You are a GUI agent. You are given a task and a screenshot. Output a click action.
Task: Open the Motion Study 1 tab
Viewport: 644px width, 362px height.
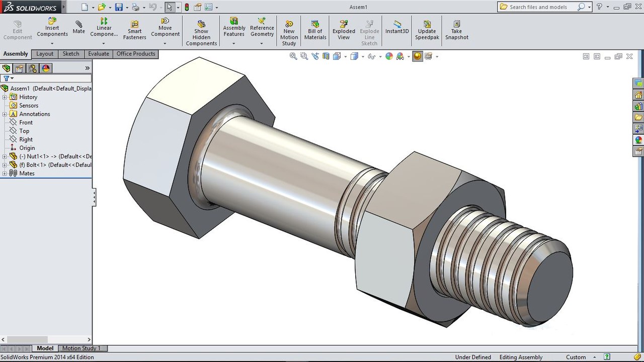click(82, 348)
